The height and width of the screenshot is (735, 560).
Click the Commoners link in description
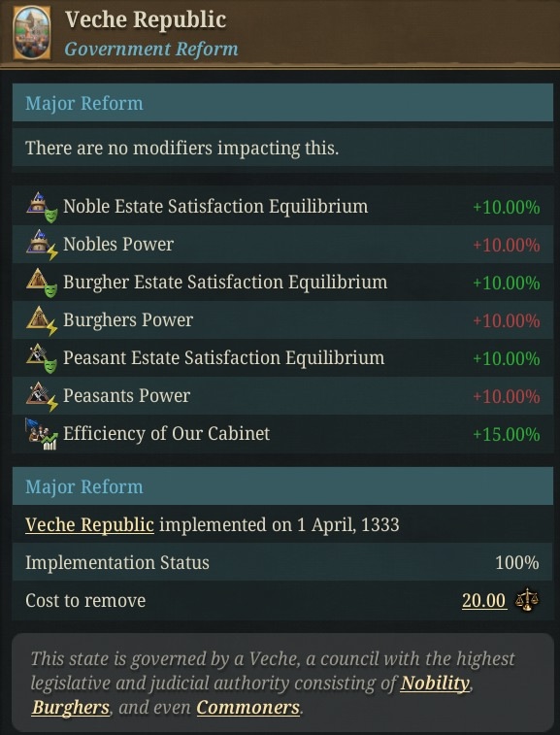coord(247,707)
